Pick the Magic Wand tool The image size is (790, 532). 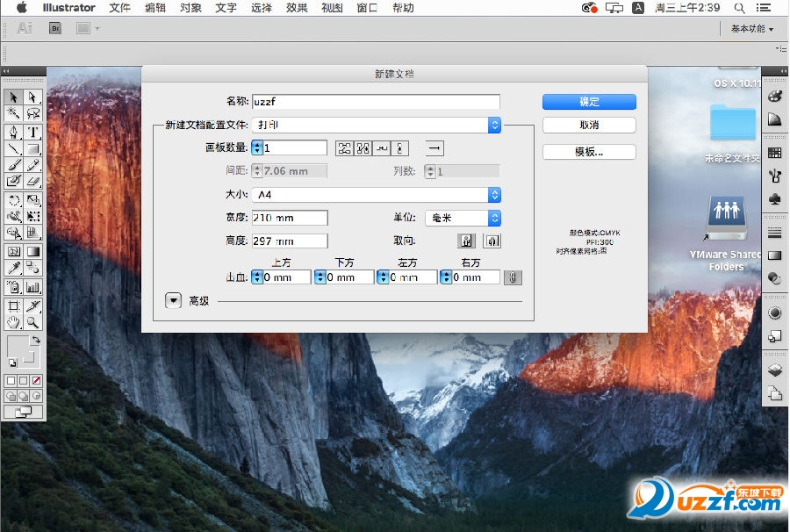(x=13, y=113)
